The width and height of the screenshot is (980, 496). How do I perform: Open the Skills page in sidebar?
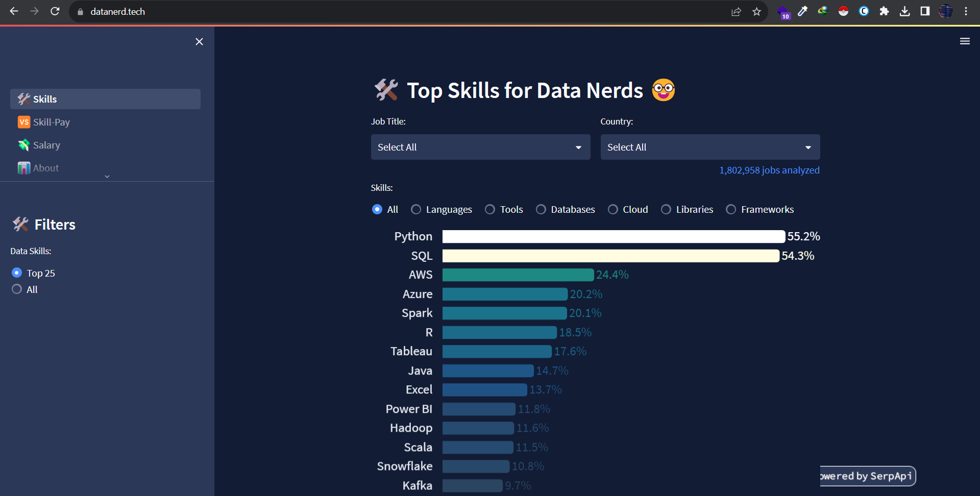[x=105, y=99]
